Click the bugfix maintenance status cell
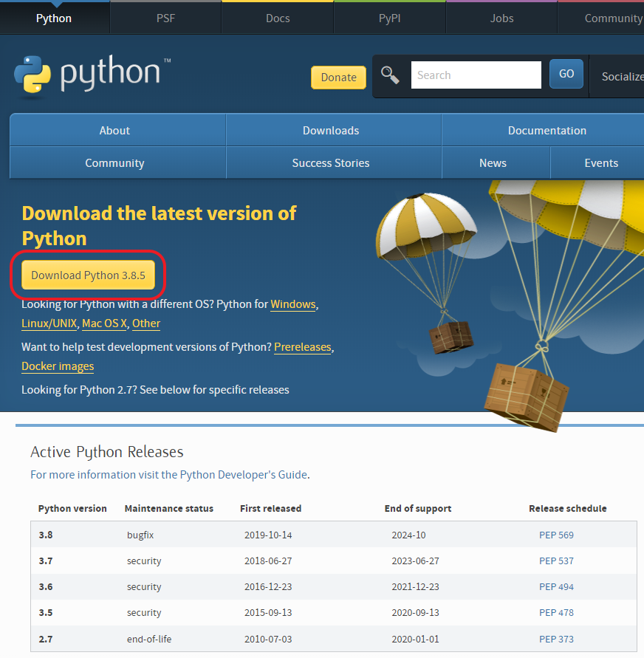Image resolution: width=644 pixels, height=658 pixels. [x=140, y=535]
